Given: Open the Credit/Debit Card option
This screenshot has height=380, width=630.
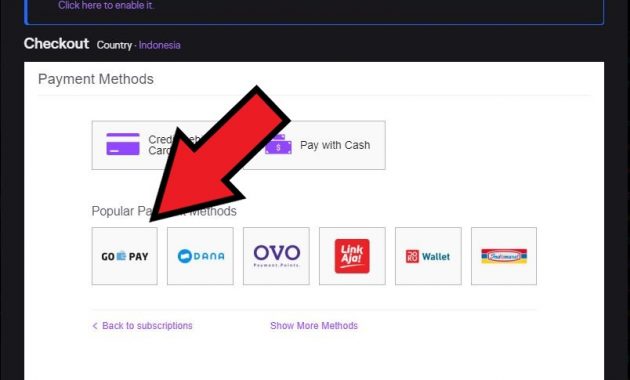Looking at the screenshot, I should (x=161, y=145).
